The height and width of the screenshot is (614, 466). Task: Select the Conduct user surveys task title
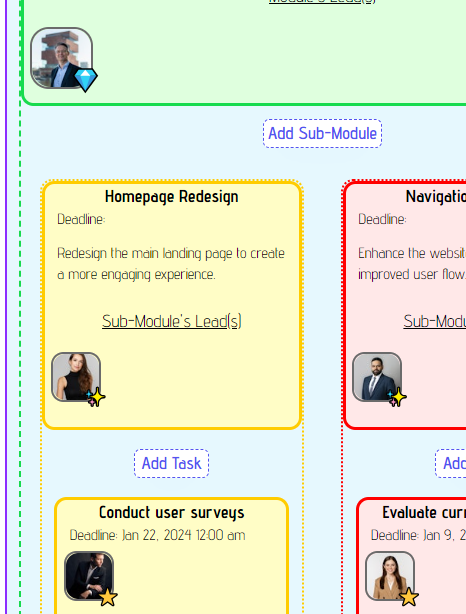(x=172, y=513)
